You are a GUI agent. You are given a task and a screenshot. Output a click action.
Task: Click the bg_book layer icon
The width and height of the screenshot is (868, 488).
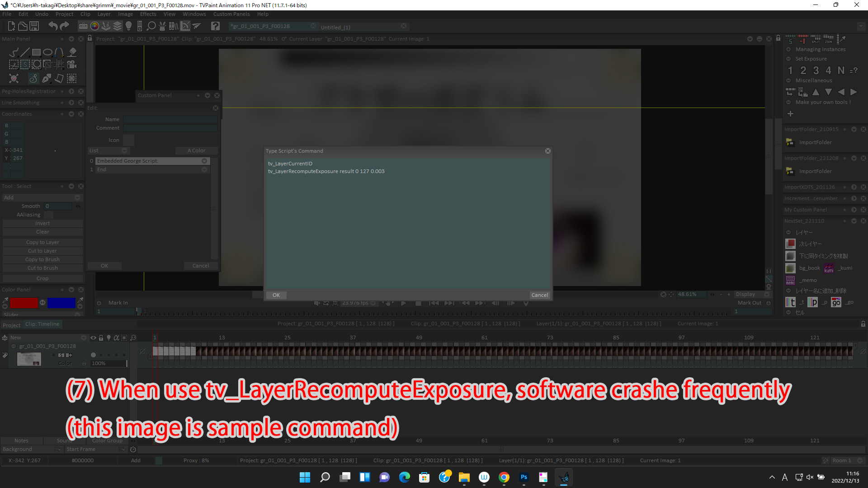[790, 268]
